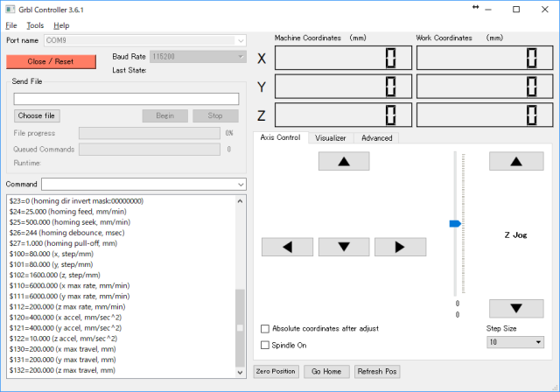Expand the Command history dropdown arrow

pyautogui.click(x=241, y=185)
